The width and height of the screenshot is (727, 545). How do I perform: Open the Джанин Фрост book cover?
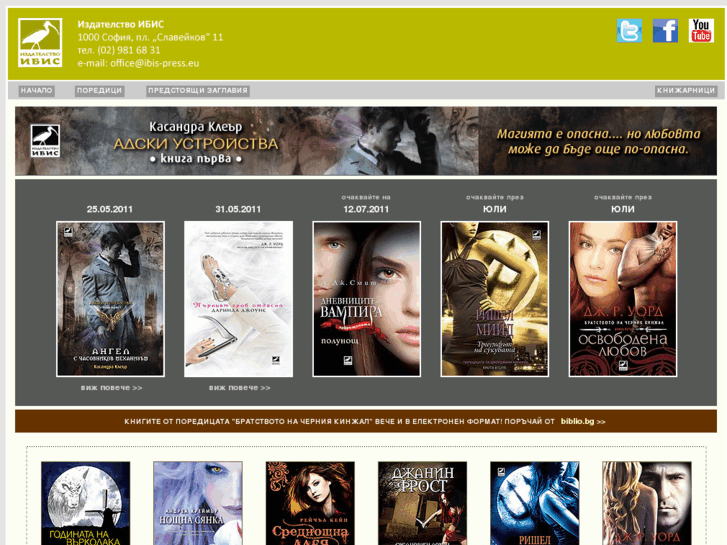pos(422,503)
